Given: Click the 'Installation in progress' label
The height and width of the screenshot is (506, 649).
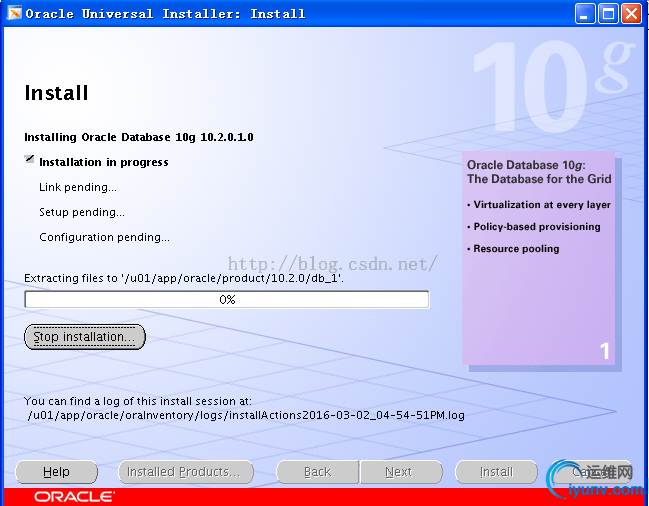Looking at the screenshot, I should coord(103,162).
